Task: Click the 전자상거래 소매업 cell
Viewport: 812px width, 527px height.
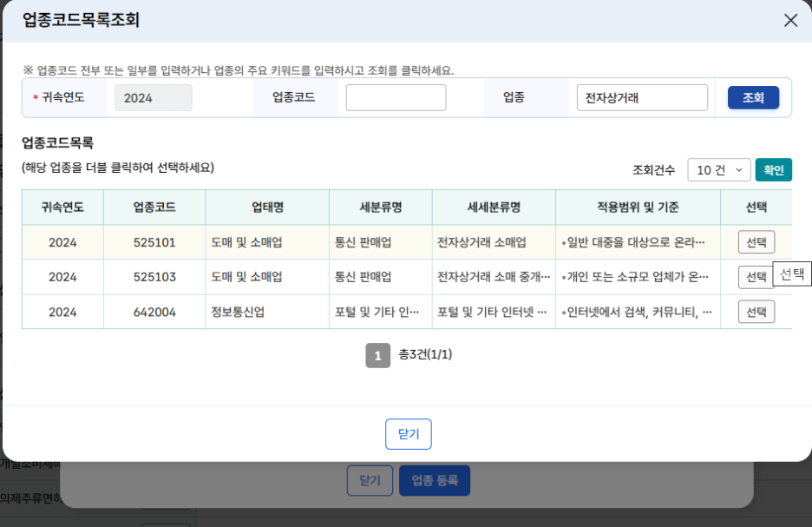Action: pyautogui.click(x=481, y=242)
